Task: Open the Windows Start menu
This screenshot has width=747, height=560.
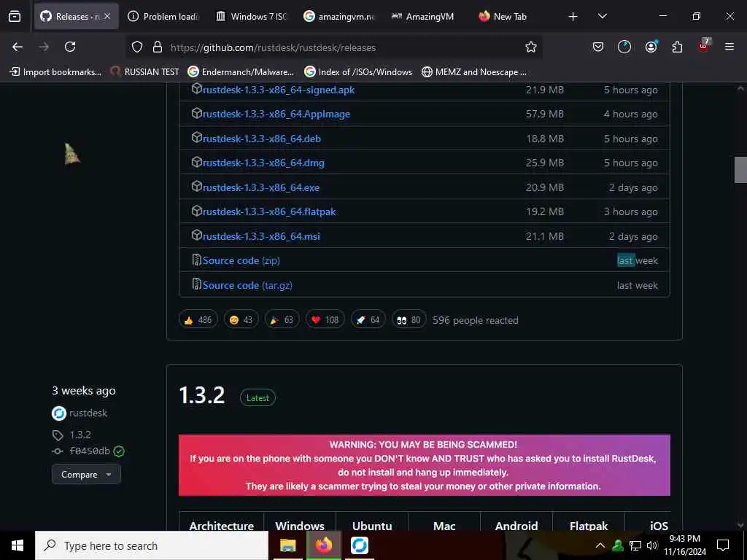Action: 18,545
